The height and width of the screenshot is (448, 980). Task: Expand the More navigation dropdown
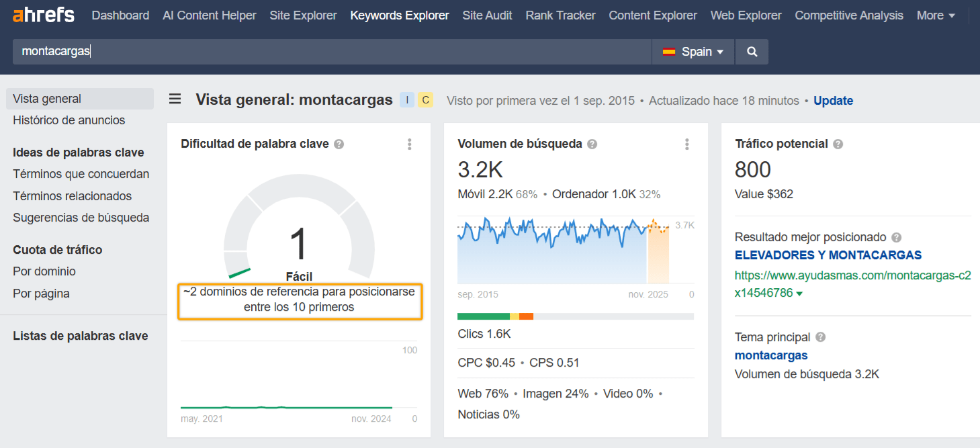(935, 15)
